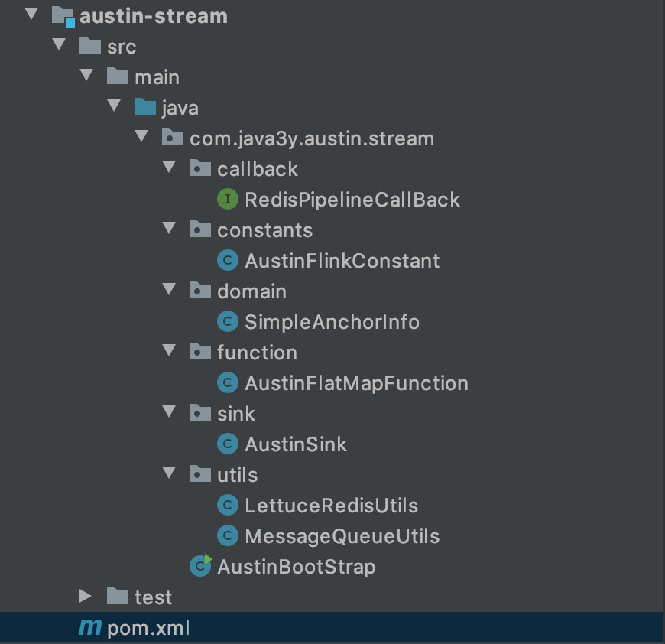The image size is (665, 644).
Task: Collapse the callback package arrow
Action: (x=169, y=167)
